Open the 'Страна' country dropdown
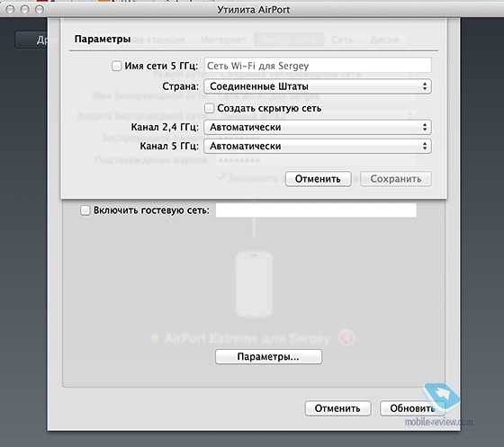Screen dimensions: 504x447 [x=318, y=86]
